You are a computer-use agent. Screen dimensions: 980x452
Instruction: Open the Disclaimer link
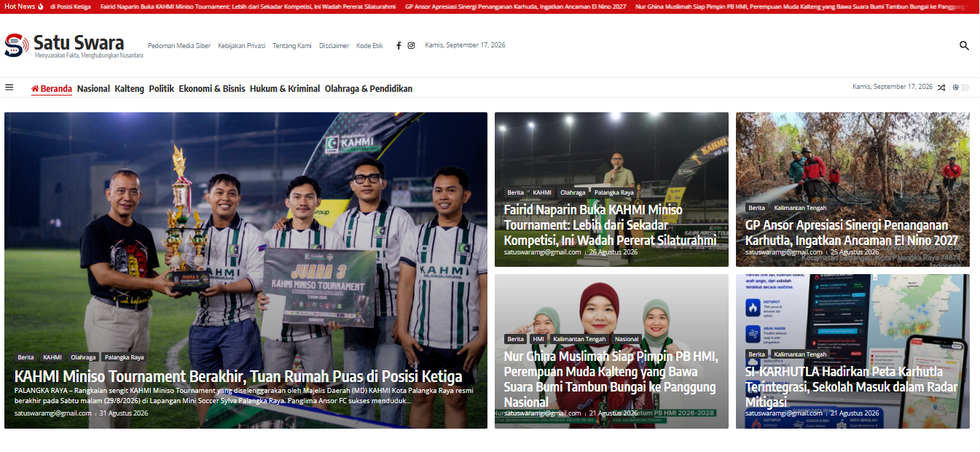coord(334,45)
